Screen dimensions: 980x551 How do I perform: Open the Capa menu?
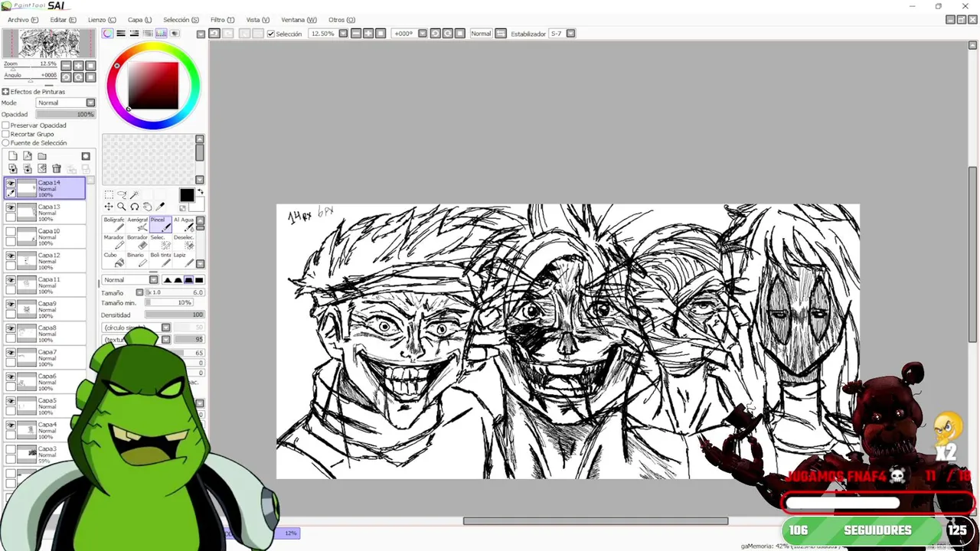[139, 20]
